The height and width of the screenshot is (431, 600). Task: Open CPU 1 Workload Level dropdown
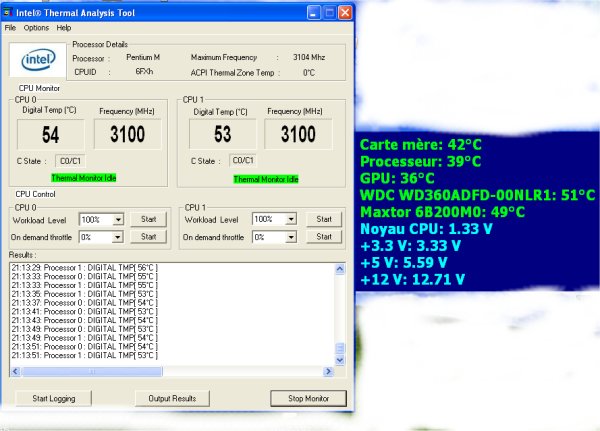point(291,219)
